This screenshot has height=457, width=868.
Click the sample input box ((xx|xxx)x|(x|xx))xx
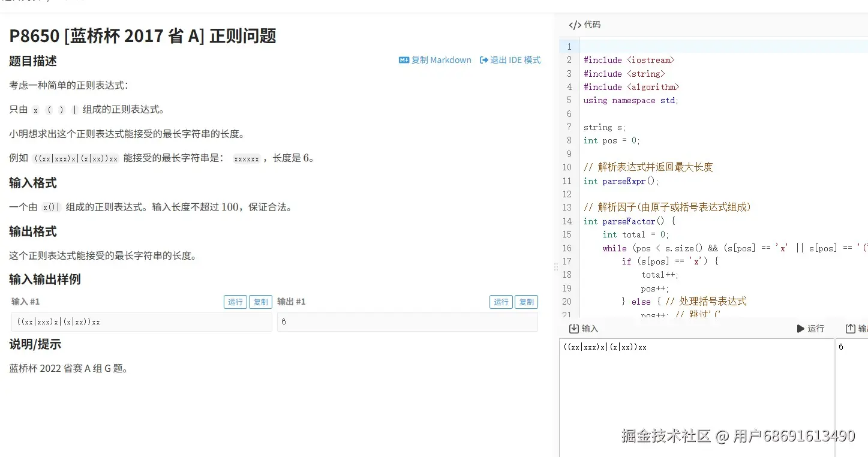[x=142, y=321]
